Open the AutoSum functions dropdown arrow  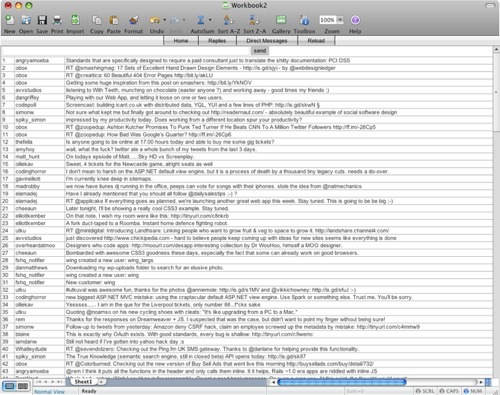210,20
